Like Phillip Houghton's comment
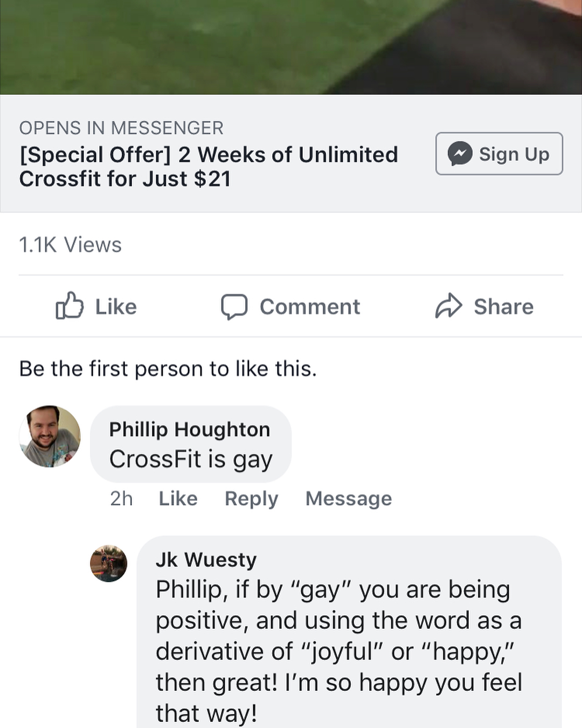The height and width of the screenshot is (728, 582). 178,498
